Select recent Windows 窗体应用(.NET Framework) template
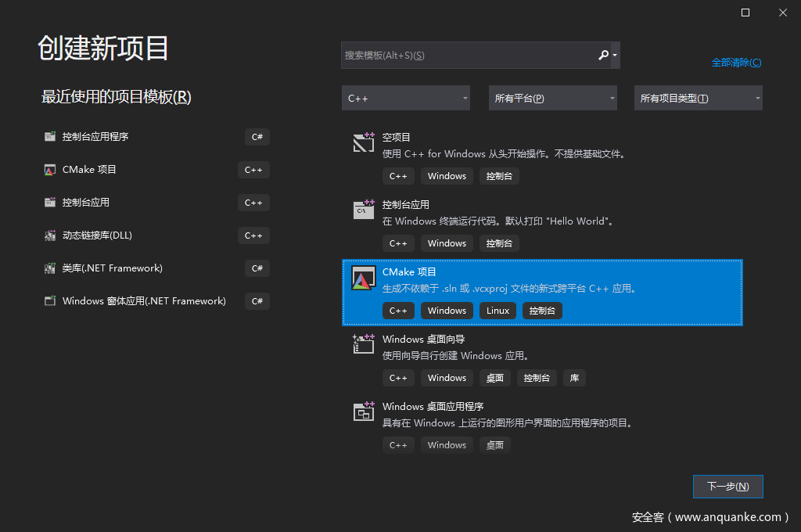 (x=144, y=301)
